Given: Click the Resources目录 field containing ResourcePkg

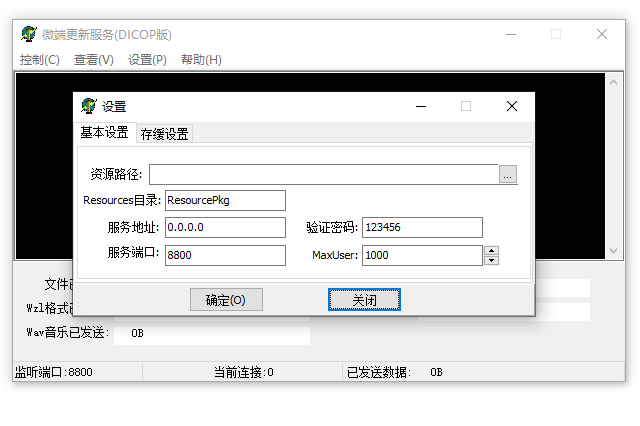Looking at the screenshot, I should click(x=225, y=201).
